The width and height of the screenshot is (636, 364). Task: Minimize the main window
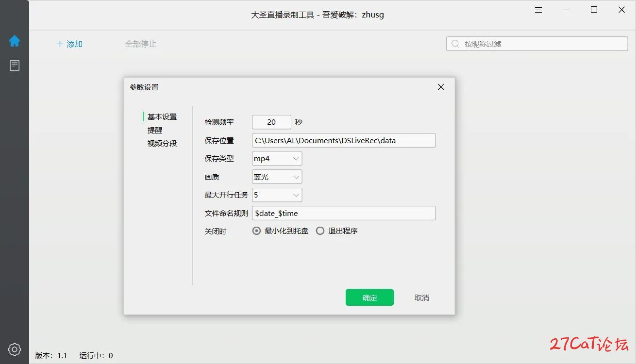pyautogui.click(x=566, y=10)
